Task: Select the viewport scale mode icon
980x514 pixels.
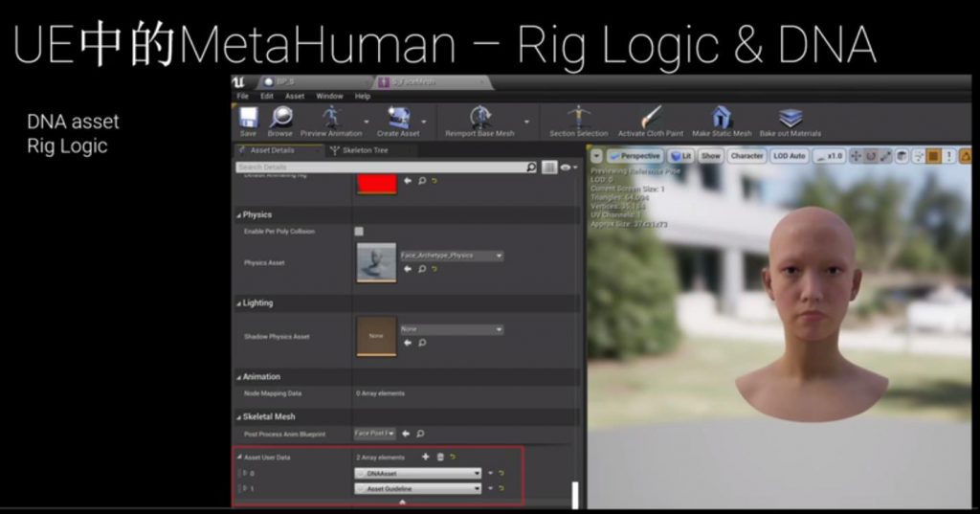Action: 885,156
